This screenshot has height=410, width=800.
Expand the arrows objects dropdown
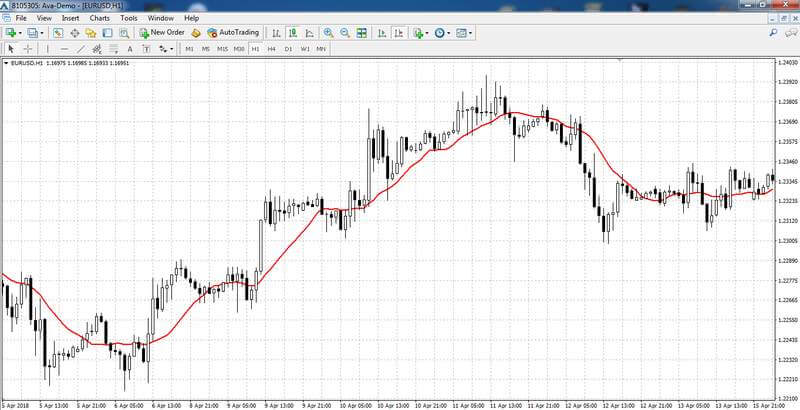click(171, 49)
